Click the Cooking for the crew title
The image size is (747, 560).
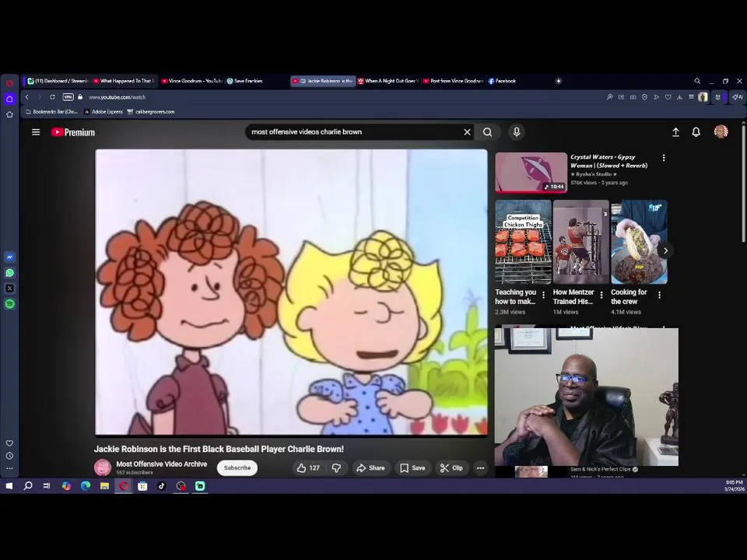(x=629, y=296)
